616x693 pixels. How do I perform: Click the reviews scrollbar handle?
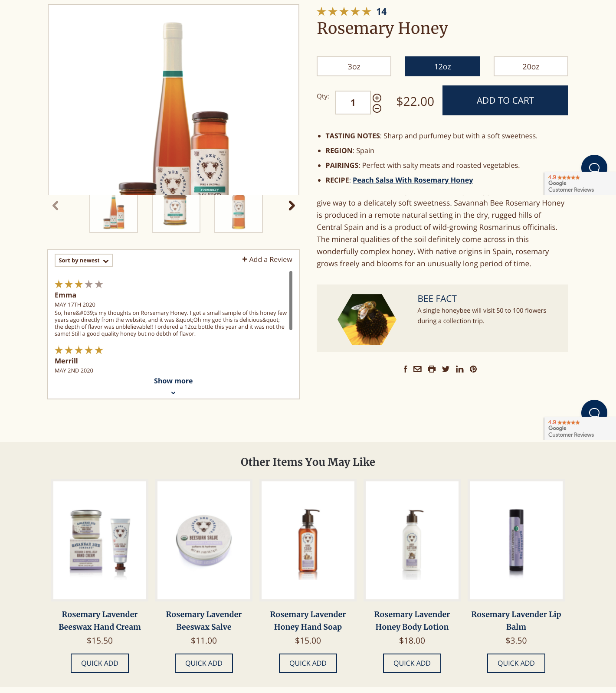(291, 301)
